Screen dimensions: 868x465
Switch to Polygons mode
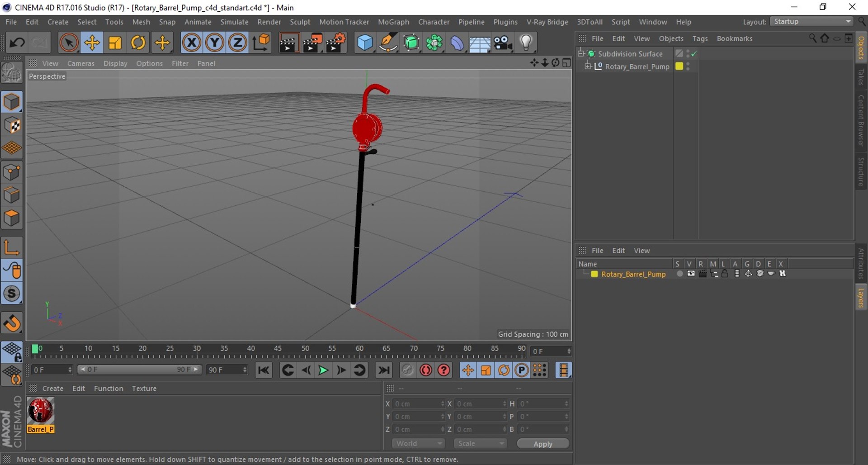[12, 218]
